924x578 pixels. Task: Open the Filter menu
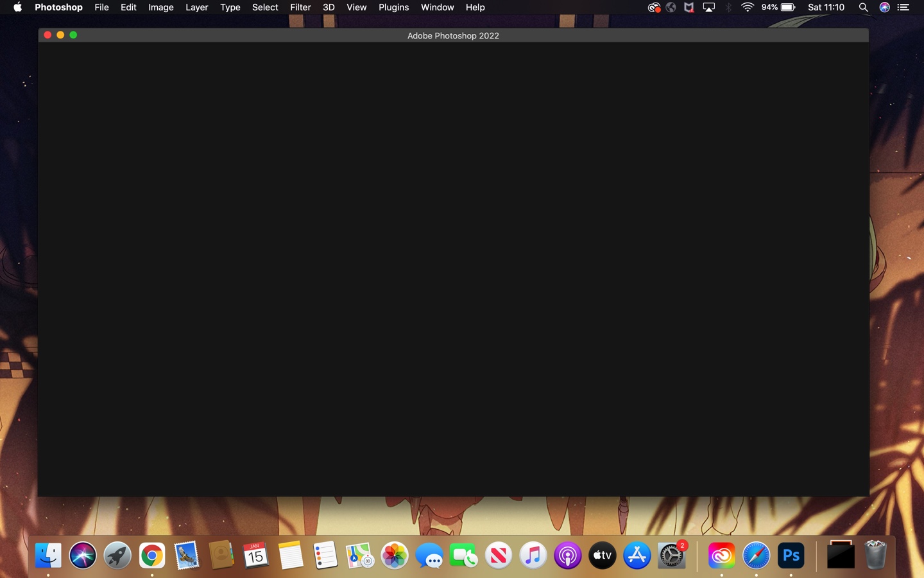point(300,7)
